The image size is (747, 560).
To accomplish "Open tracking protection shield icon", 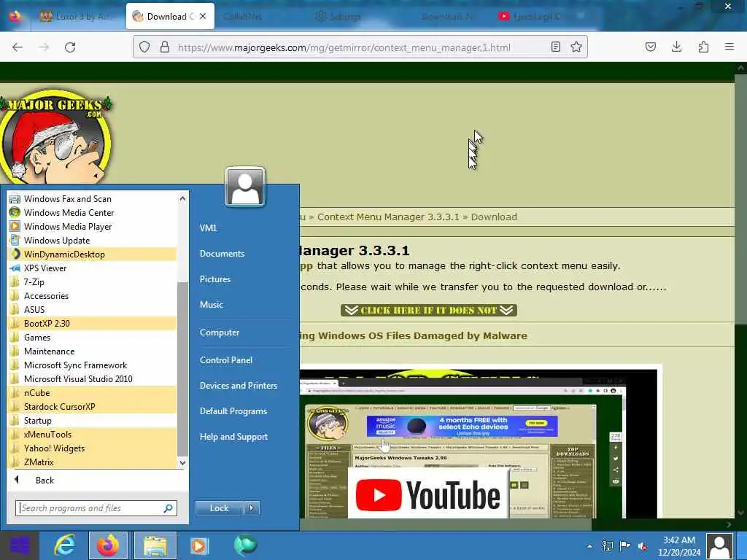I will pos(144,47).
